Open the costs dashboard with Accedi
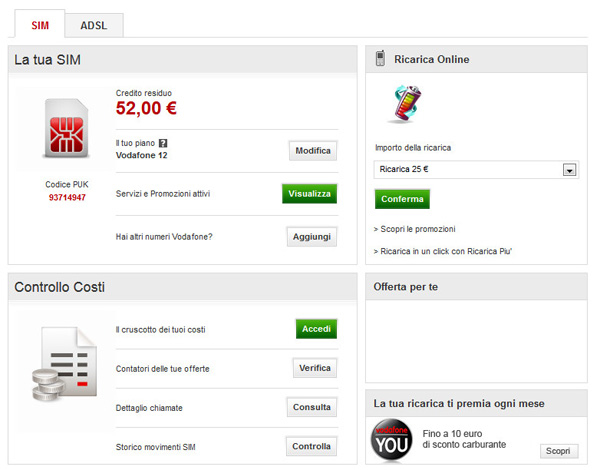The height and width of the screenshot is (470, 600). (316, 329)
